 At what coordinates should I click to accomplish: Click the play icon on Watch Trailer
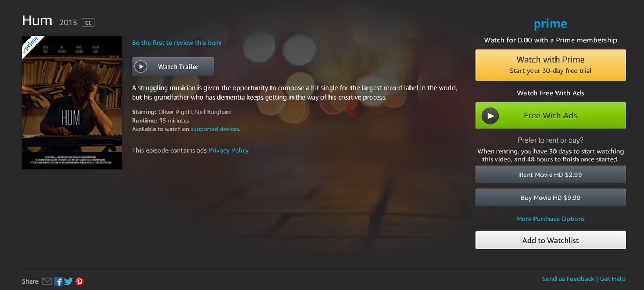(x=141, y=66)
